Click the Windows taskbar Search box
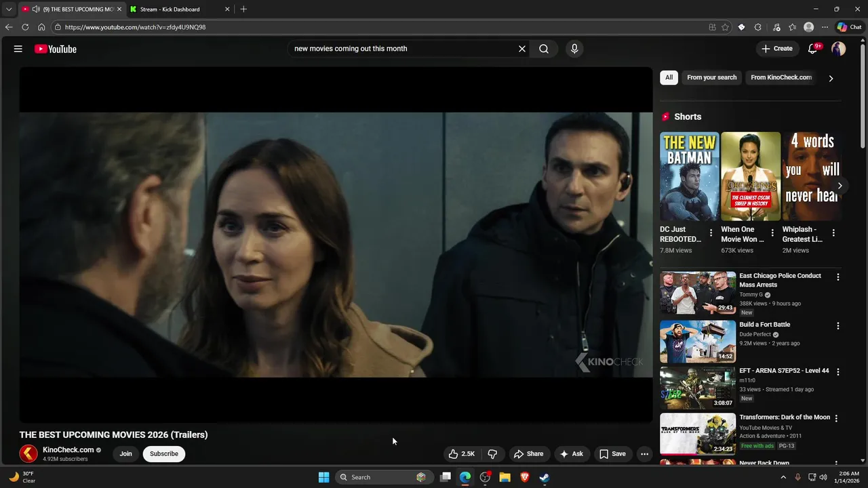This screenshot has width=868, height=488. point(384,477)
